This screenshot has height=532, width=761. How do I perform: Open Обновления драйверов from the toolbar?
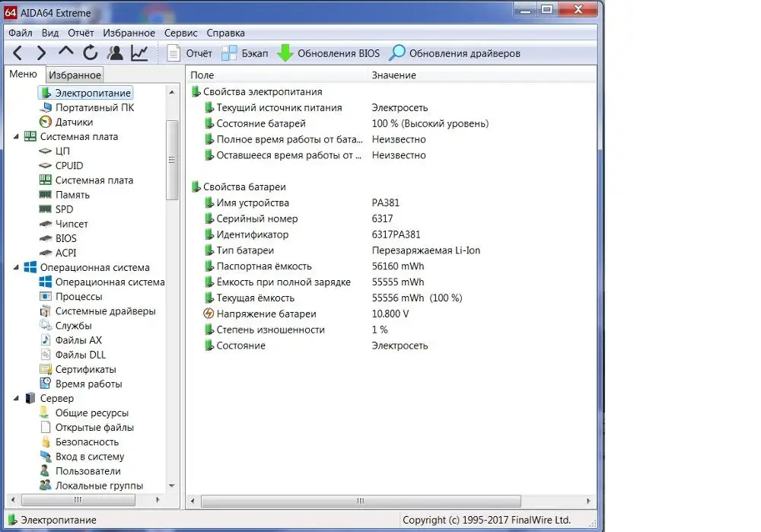(455, 53)
